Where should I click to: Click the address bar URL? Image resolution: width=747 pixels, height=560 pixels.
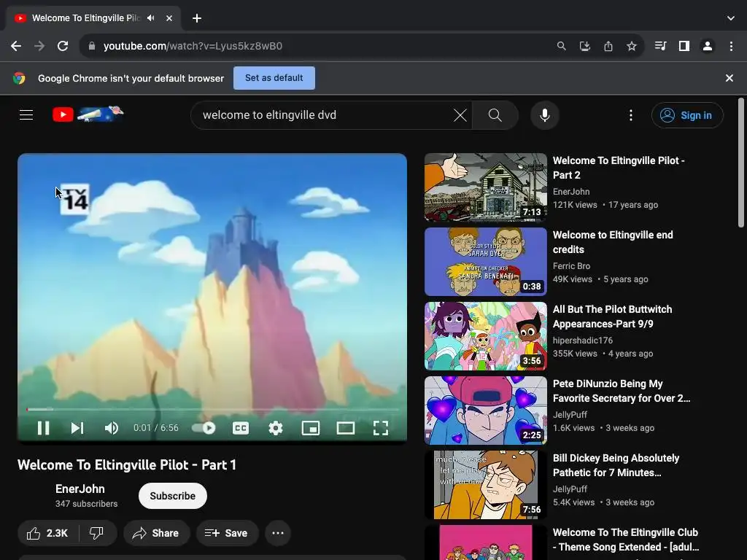point(193,46)
